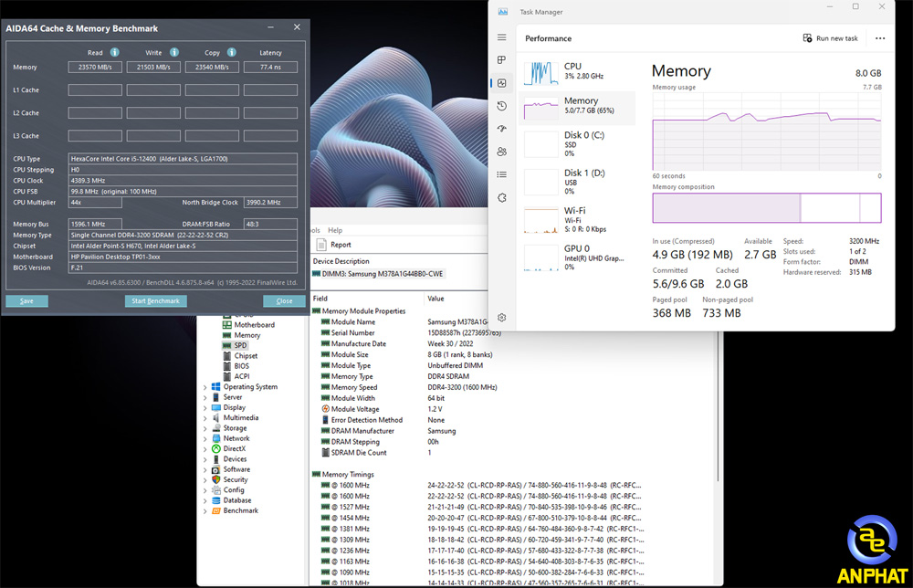Click the Start Benchmark button
The image size is (913, 588).
[155, 301]
